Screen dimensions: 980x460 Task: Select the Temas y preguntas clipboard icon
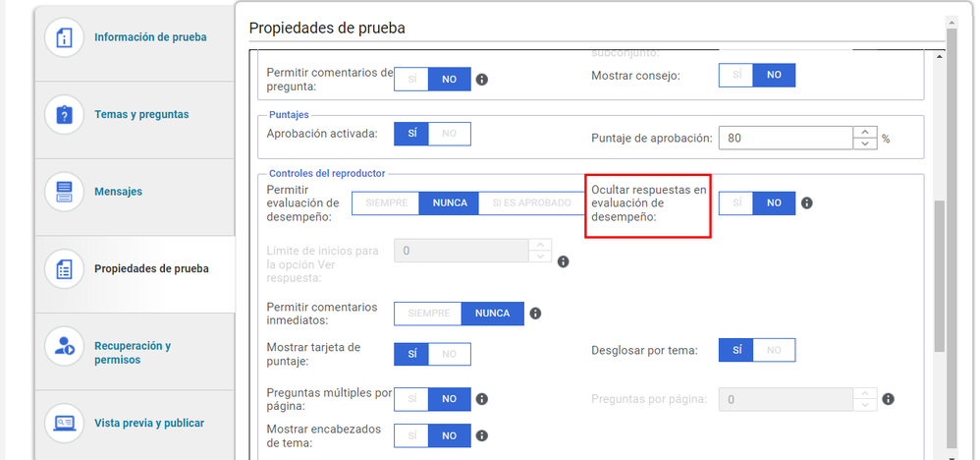[64, 115]
